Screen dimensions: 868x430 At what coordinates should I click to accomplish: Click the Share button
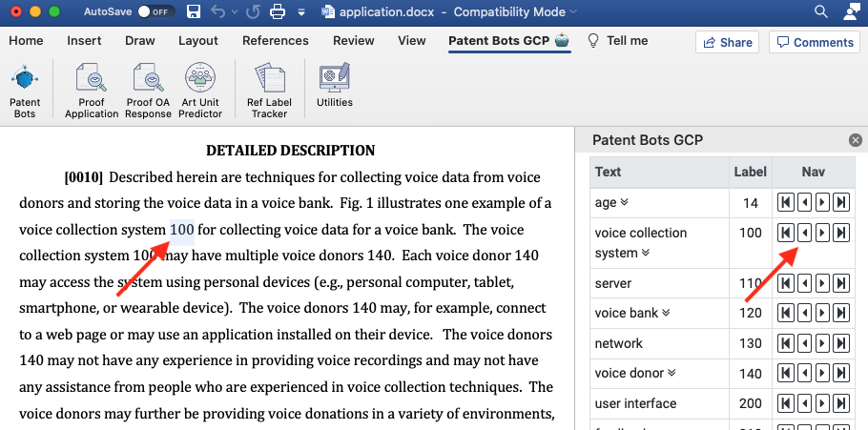coord(728,43)
